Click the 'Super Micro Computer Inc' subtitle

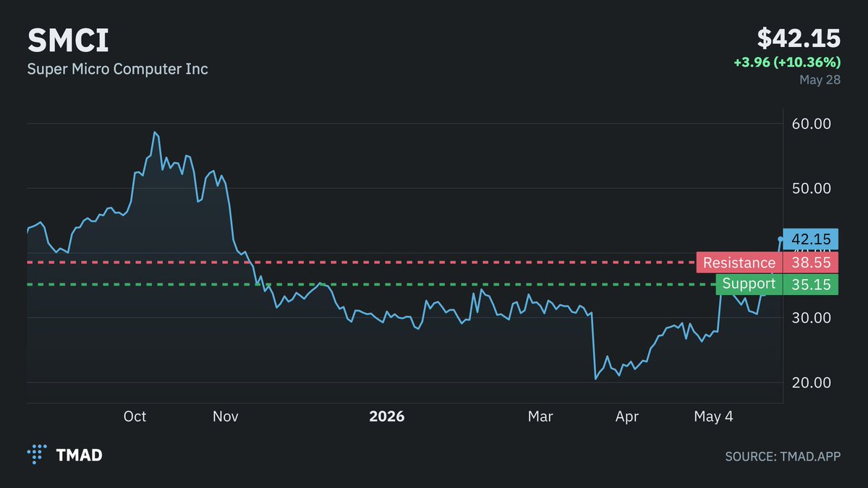(x=118, y=69)
